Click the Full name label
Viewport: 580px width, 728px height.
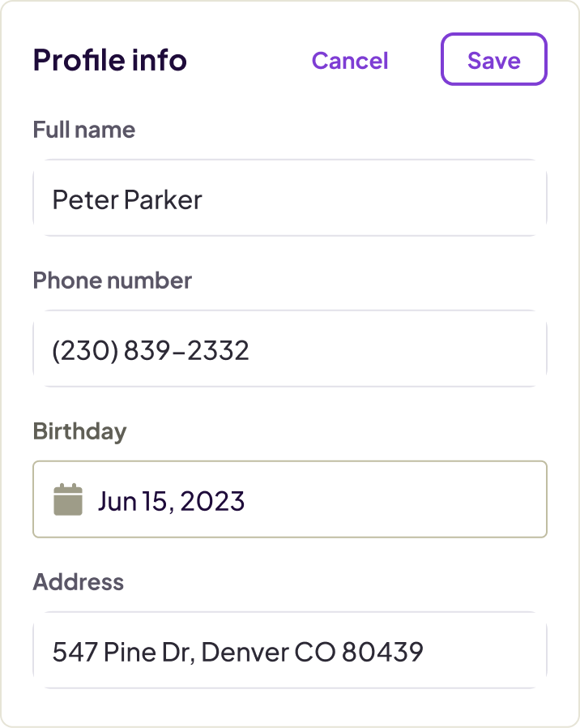click(x=84, y=130)
